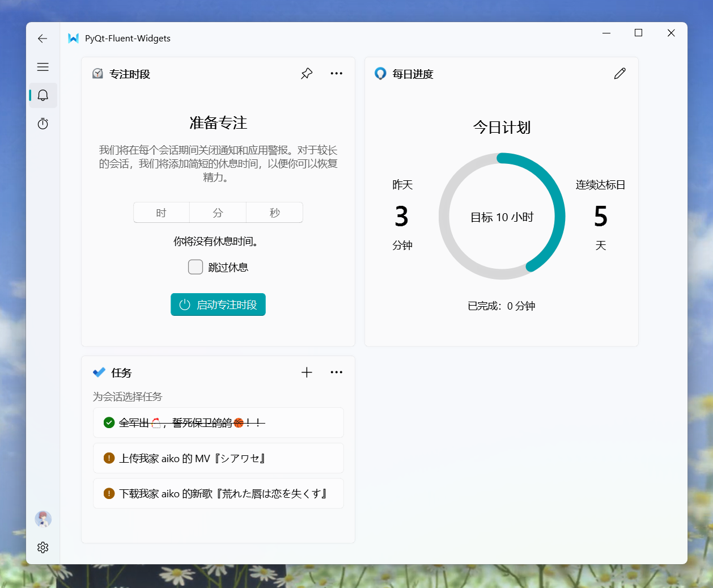Viewport: 713px width, 588px height.
Task: Click the 专注时段 clock icon
Action: click(x=97, y=73)
